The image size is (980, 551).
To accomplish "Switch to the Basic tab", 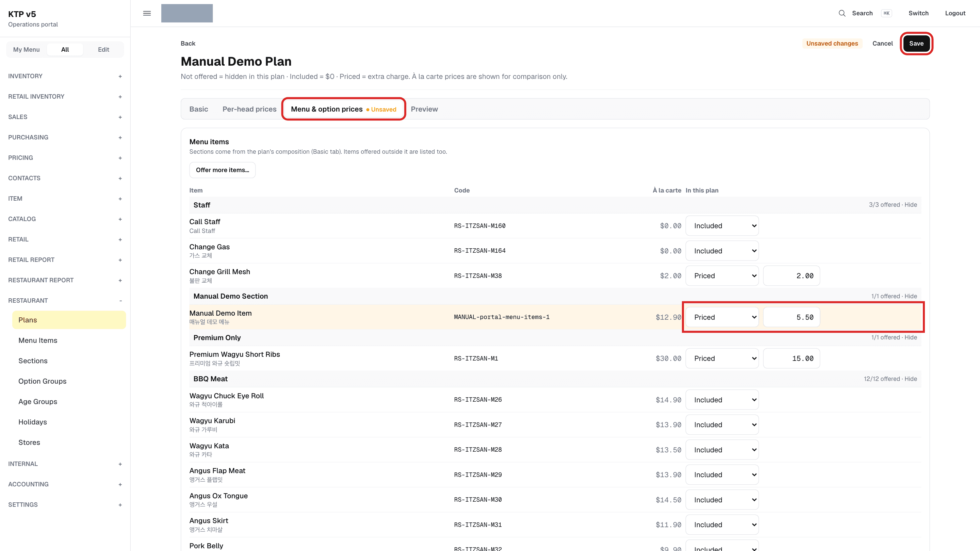I will (x=199, y=109).
